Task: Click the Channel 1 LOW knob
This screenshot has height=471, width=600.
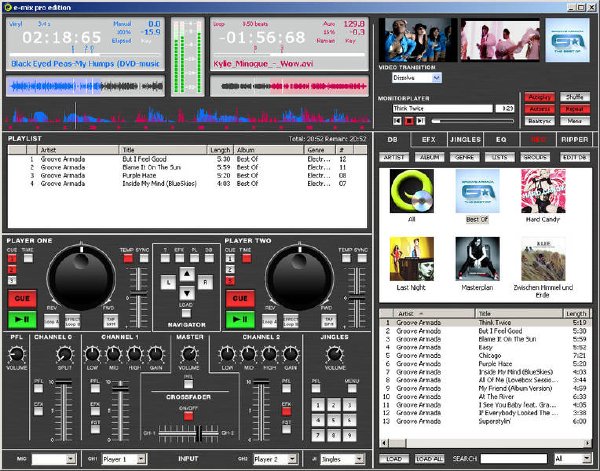Action: [x=92, y=354]
